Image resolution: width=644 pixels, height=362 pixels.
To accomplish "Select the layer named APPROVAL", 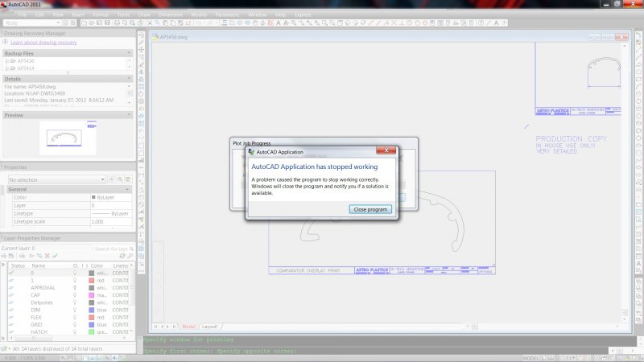I will coord(43,288).
